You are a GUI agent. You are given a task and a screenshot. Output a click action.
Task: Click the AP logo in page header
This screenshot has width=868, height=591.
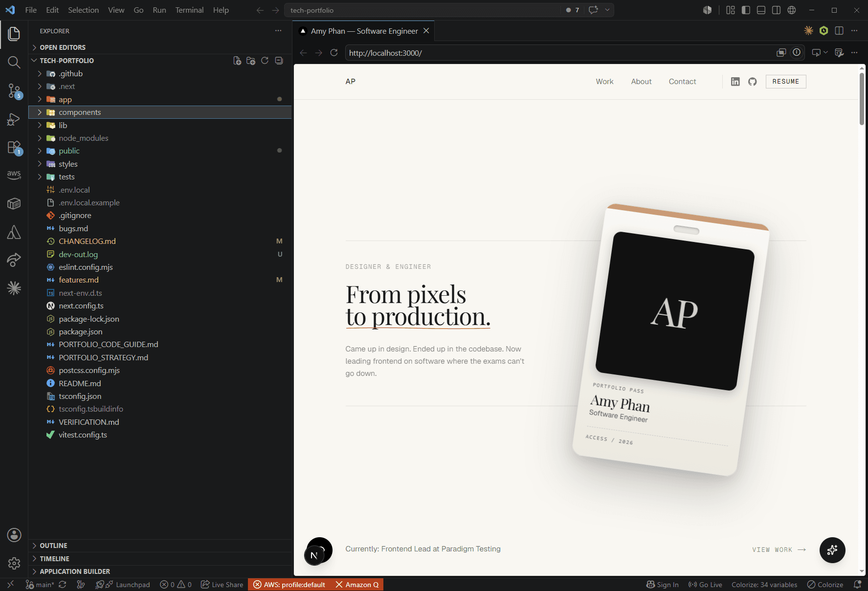pos(350,82)
